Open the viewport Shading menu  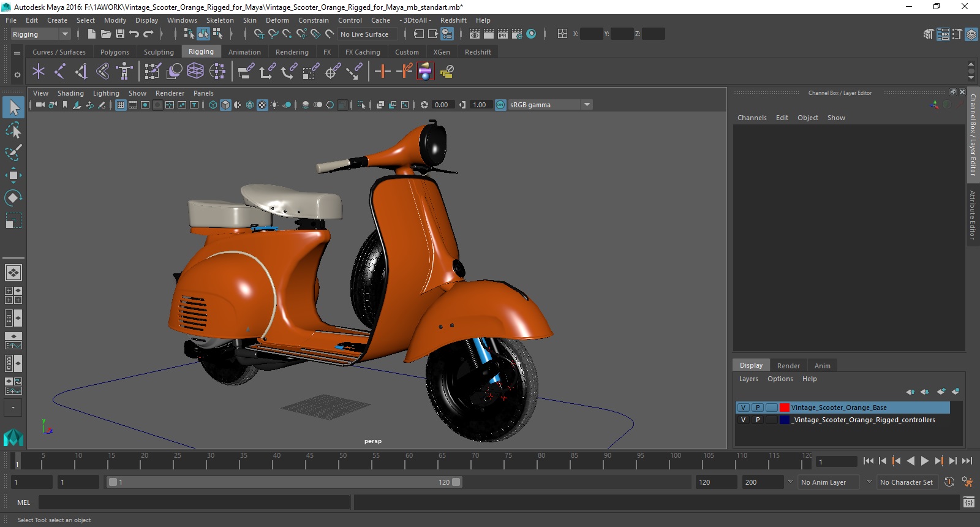pyautogui.click(x=70, y=93)
